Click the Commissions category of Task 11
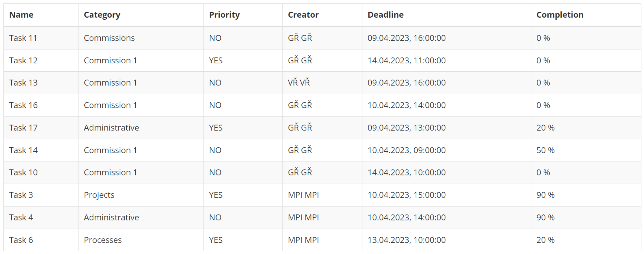The image size is (644, 254). coord(109,38)
